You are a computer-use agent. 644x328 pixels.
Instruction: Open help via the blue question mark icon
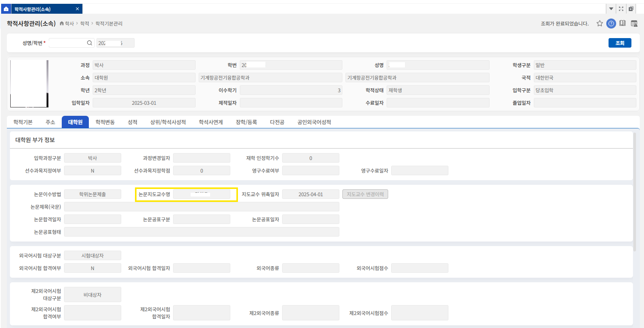pyautogui.click(x=611, y=24)
